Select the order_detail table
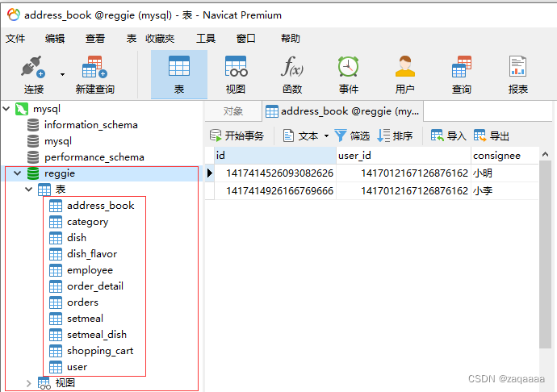 94,286
